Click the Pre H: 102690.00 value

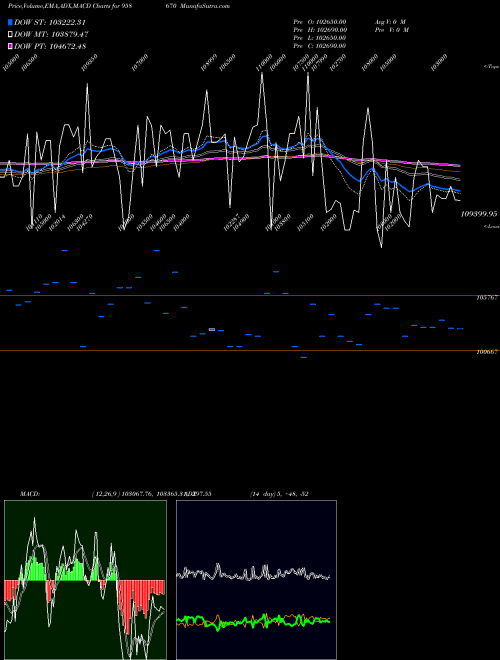click(320, 30)
